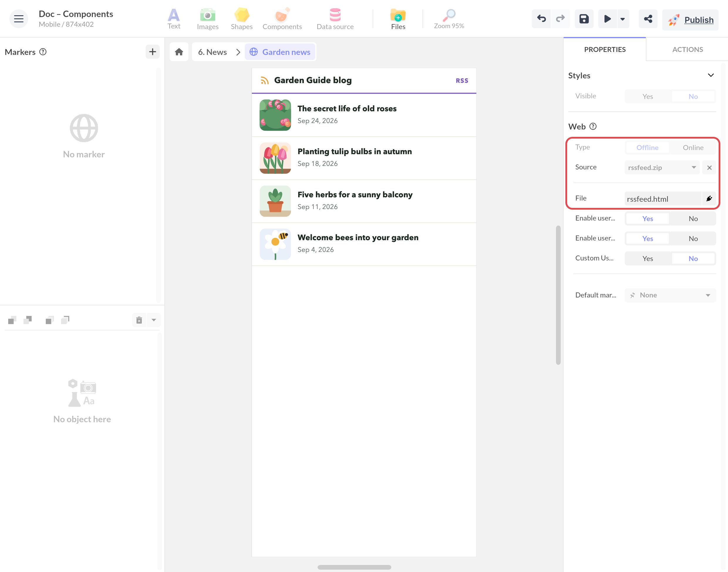Open the share options
The image size is (728, 572).
pos(648,19)
